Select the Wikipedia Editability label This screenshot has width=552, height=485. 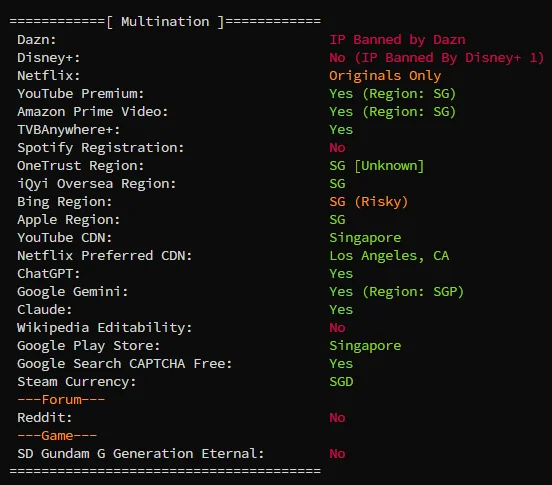click(105, 328)
